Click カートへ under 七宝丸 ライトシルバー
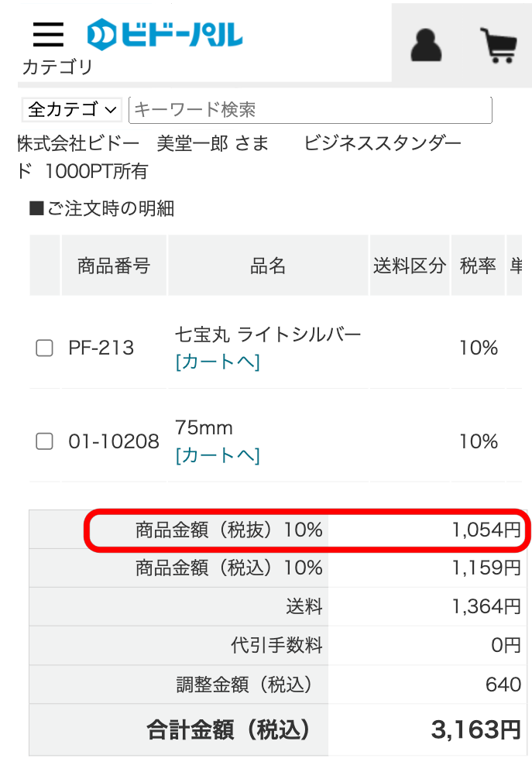This screenshot has width=532, height=772. pos(218,362)
